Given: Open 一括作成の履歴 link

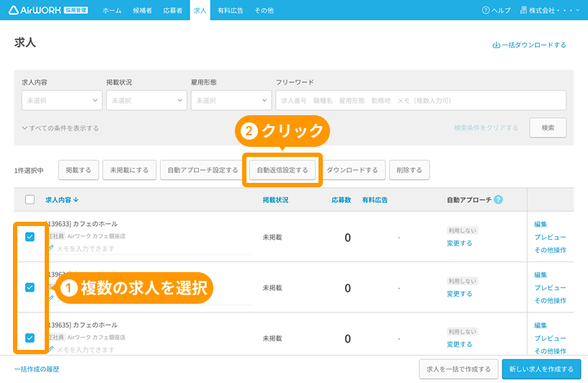Looking at the screenshot, I should tap(37, 369).
